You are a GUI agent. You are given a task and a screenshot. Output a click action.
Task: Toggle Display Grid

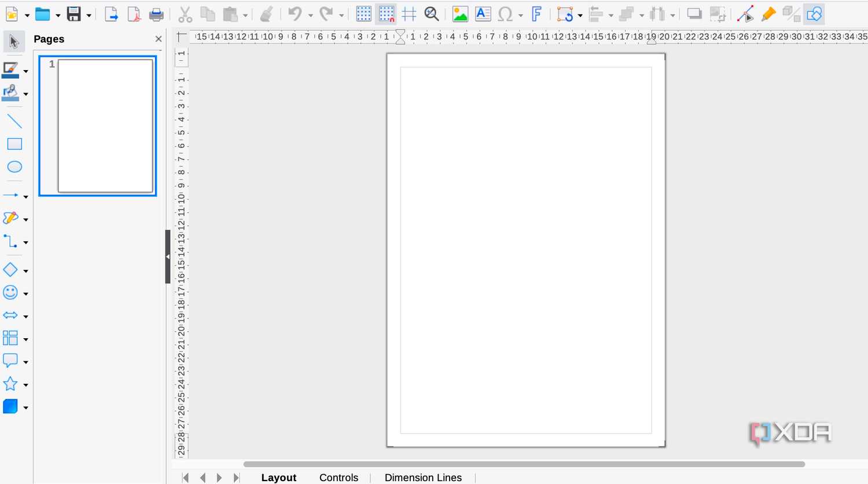click(x=363, y=14)
